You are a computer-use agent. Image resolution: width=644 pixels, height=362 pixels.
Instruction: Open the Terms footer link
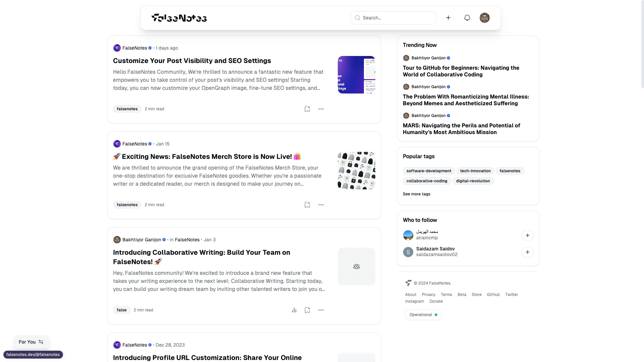446,295
